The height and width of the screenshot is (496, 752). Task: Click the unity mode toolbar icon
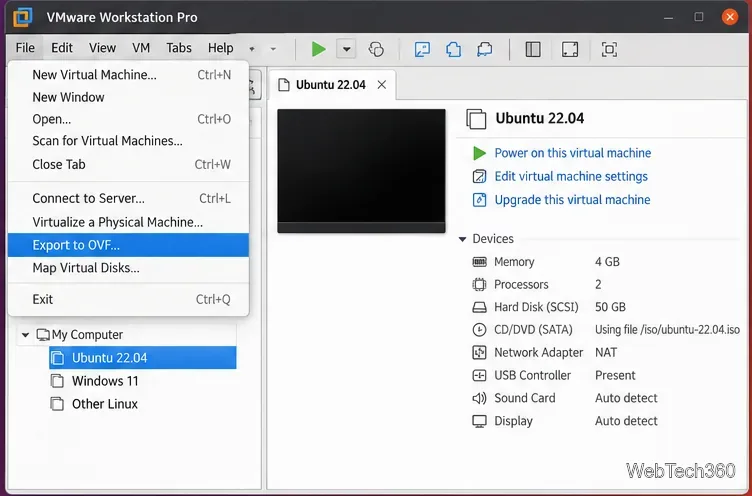tap(609, 49)
